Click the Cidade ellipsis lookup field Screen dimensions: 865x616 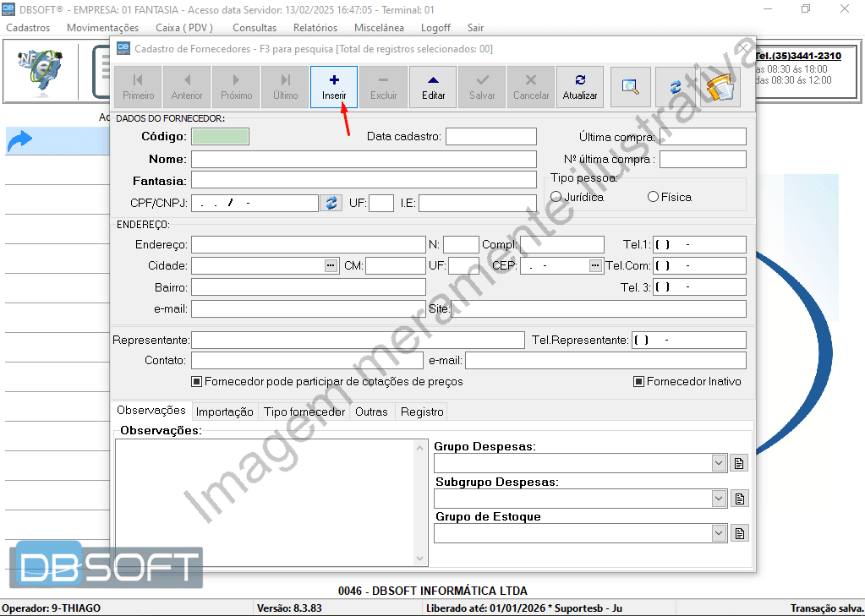pyautogui.click(x=330, y=264)
